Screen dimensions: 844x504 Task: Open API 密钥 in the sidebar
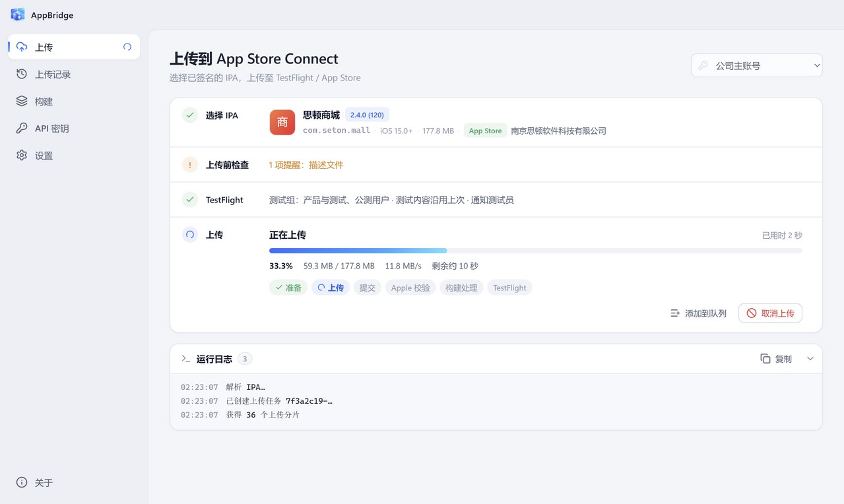[74, 128]
